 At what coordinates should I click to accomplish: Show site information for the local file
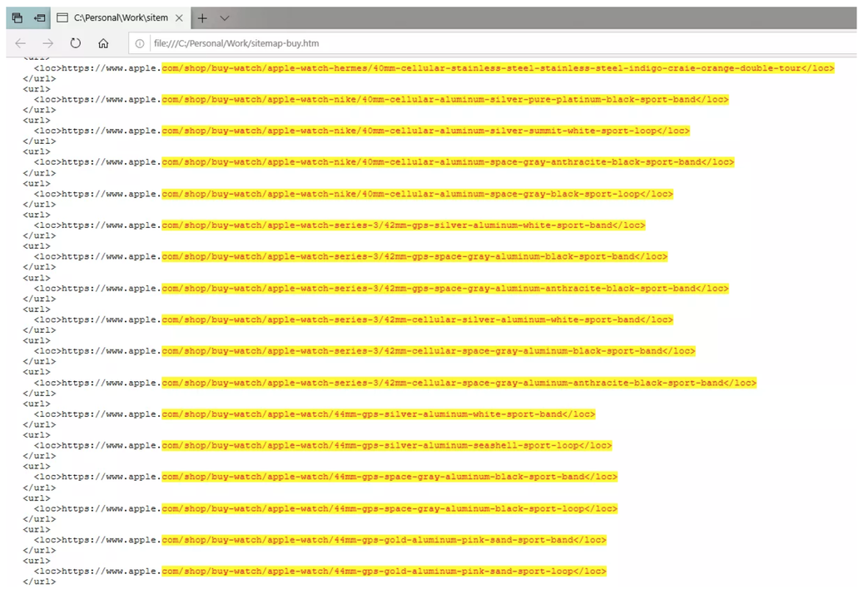[140, 43]
